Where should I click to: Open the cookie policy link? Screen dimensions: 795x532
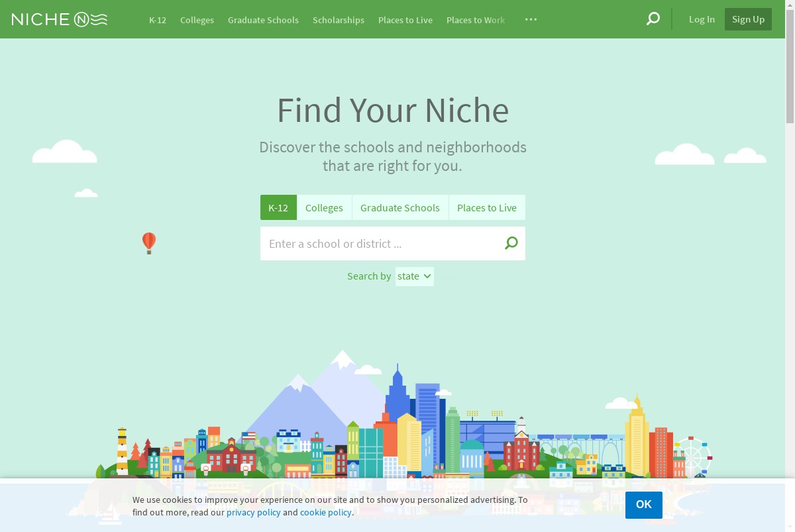(x=325, y=512)
